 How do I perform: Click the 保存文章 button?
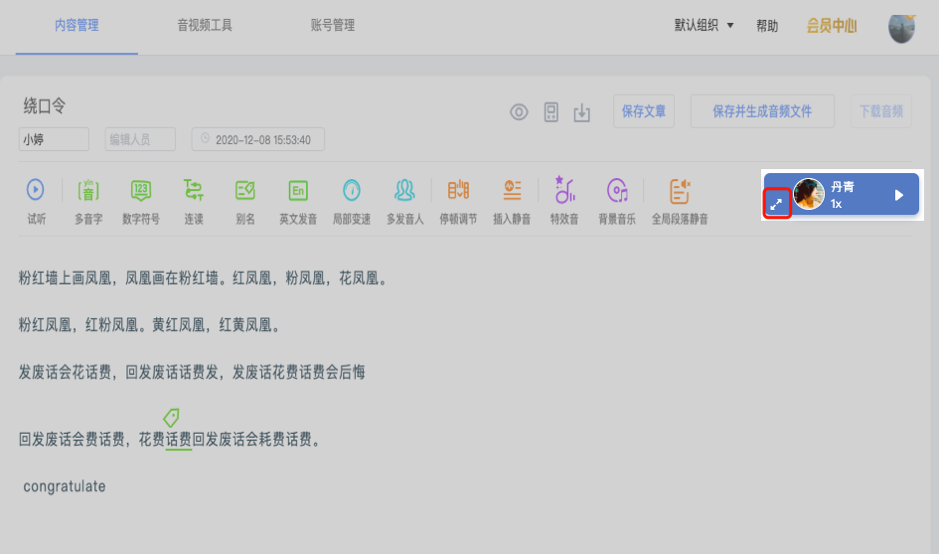[x=644, y=111]
